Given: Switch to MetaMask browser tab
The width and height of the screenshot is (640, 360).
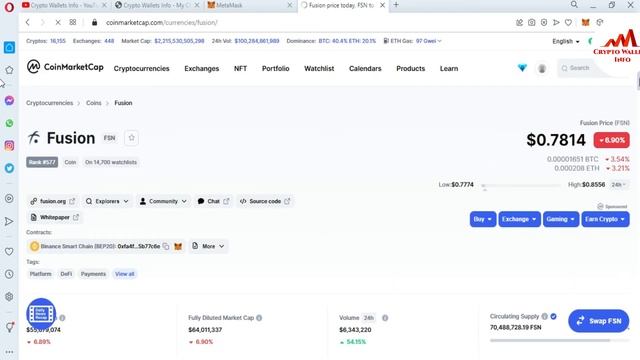Looking at the screenshot, I should 250,5.
